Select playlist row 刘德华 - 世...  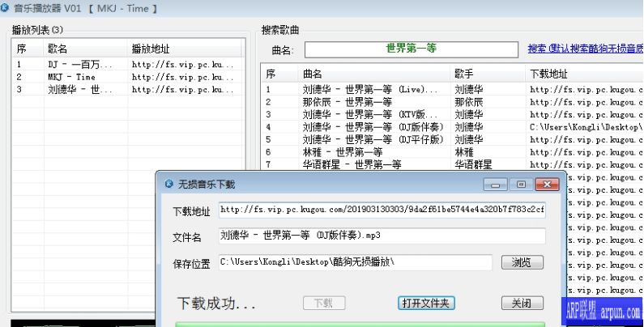(128, 89)
